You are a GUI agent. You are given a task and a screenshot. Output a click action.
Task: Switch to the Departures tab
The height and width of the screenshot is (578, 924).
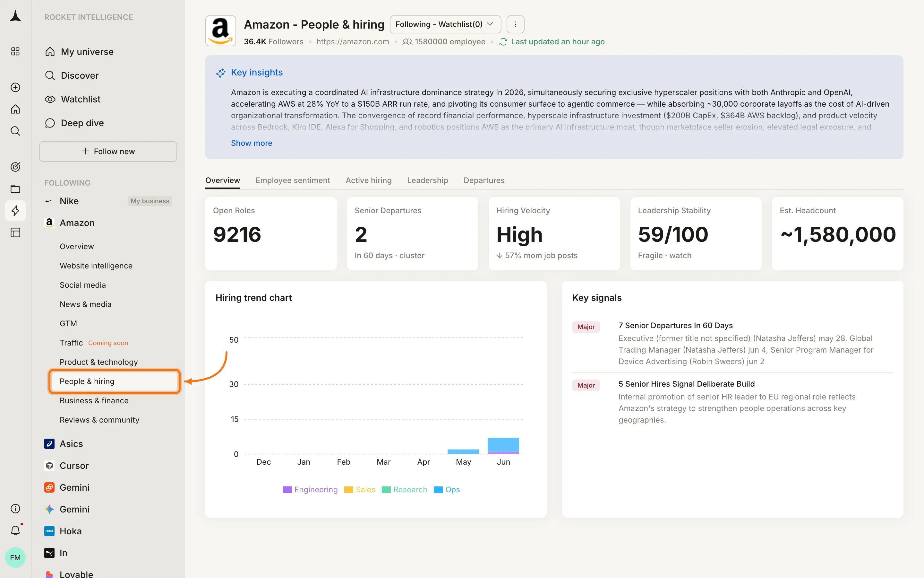(x=484, y=180)
